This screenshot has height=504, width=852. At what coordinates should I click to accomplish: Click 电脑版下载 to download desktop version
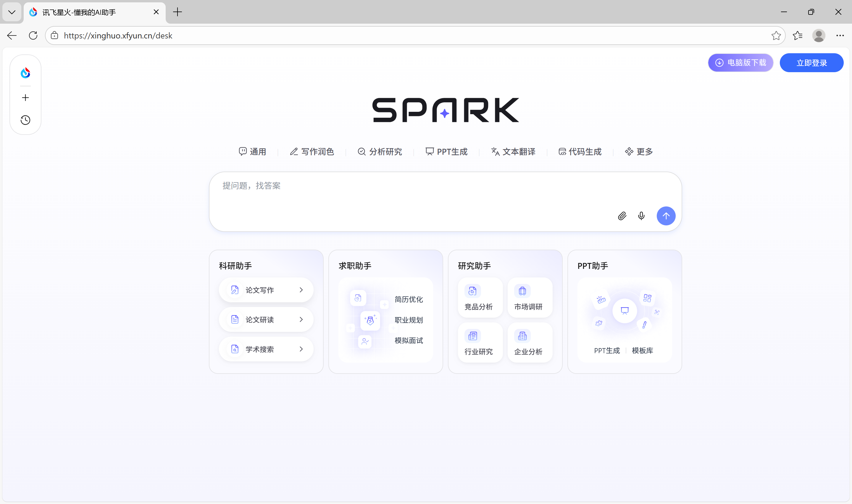[x=740, y=62]
